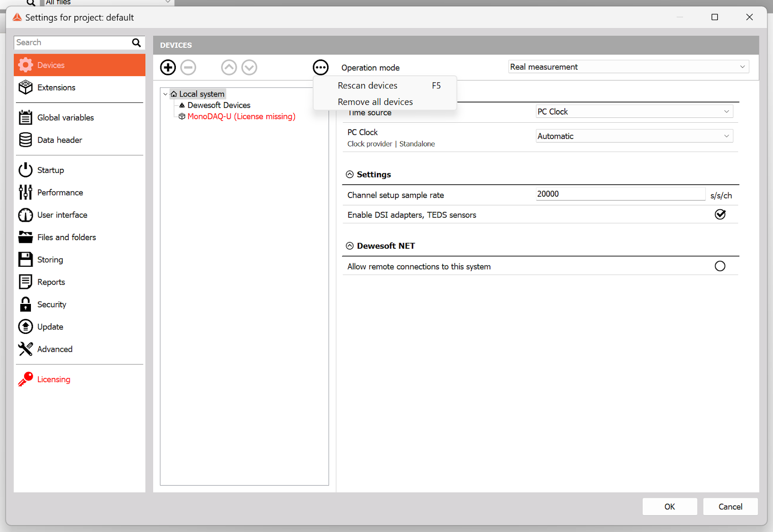This screenshot has height=532, width=773.
Task: Open Performance settings
Action: click(x=80, y=192)
